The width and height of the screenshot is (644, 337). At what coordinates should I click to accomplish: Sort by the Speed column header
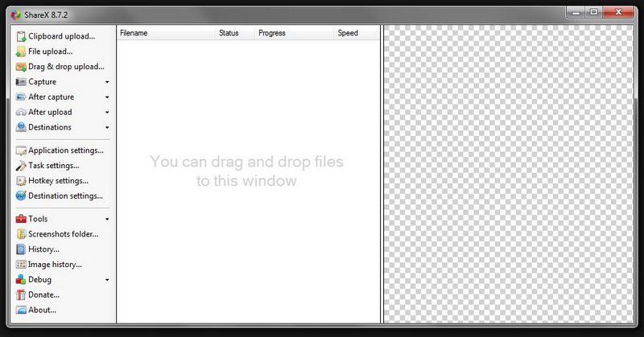[357, 33]
